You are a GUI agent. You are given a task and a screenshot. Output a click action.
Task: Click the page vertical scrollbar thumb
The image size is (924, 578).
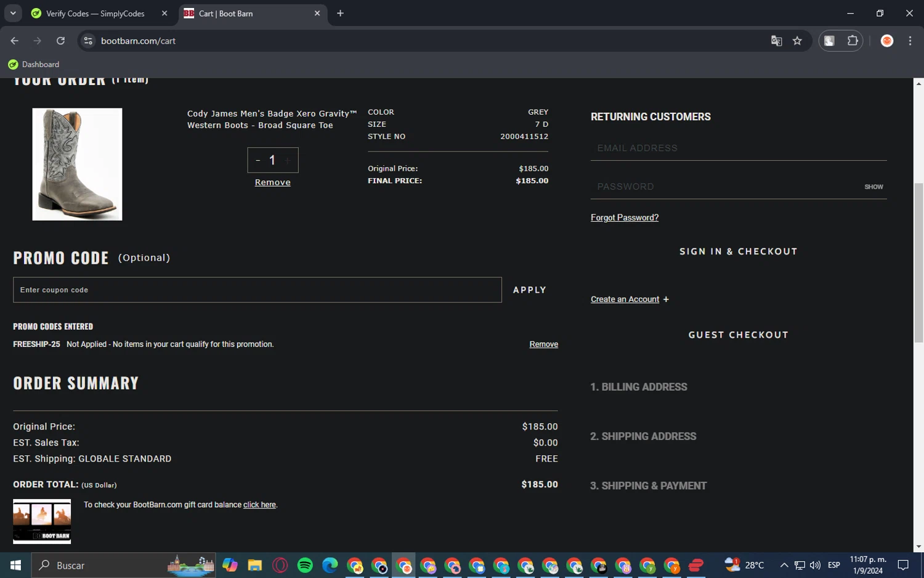coord(918,262)
